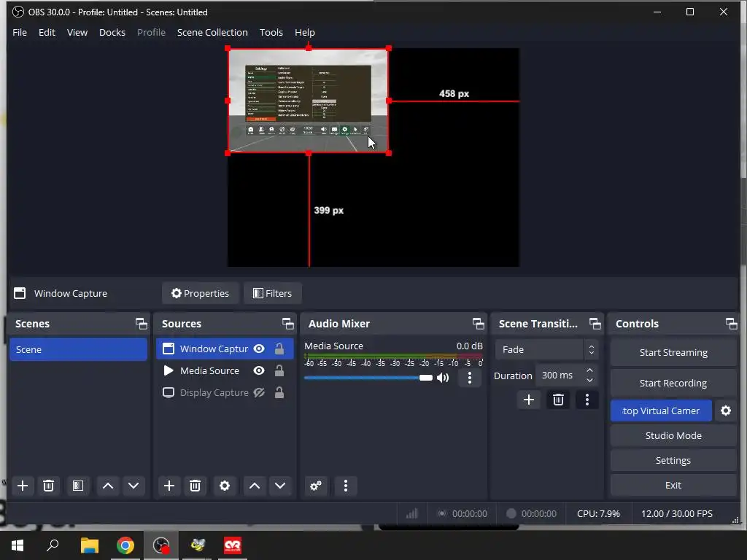The image size is (747, 560).
Task: Open the View menu
Action: (77, 32)
